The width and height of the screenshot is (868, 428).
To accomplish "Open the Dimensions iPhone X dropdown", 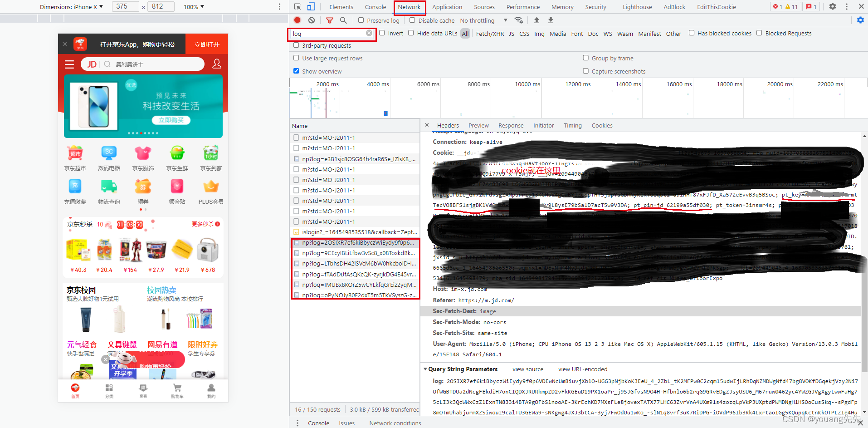I will 72,7.
